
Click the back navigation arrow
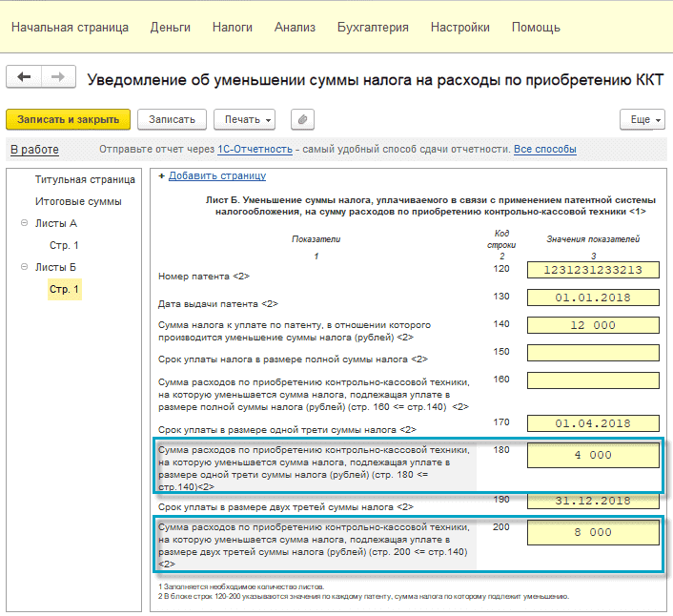point(25,77)
